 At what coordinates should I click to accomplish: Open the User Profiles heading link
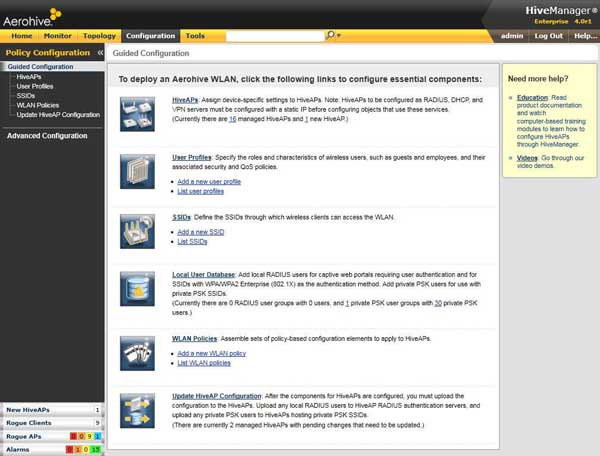tap(191, 157)
